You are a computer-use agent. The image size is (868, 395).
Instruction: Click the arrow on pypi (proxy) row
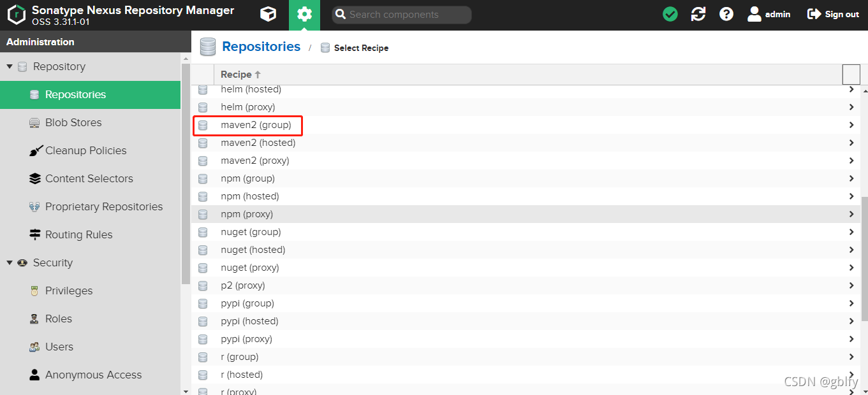pos(851,339)
